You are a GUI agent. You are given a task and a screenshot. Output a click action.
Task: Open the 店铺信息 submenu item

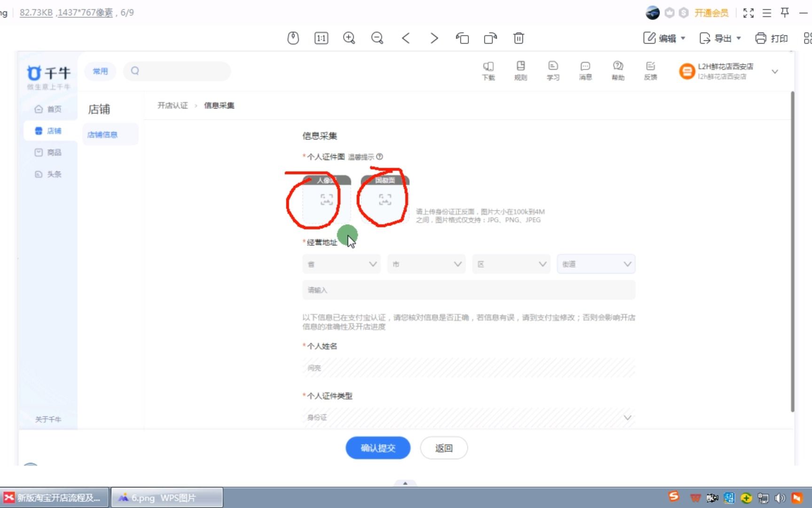pos(110,135)
